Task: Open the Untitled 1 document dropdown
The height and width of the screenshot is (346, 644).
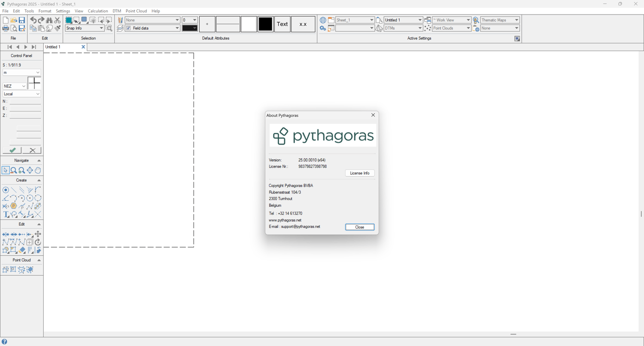Action: (403, 20)
